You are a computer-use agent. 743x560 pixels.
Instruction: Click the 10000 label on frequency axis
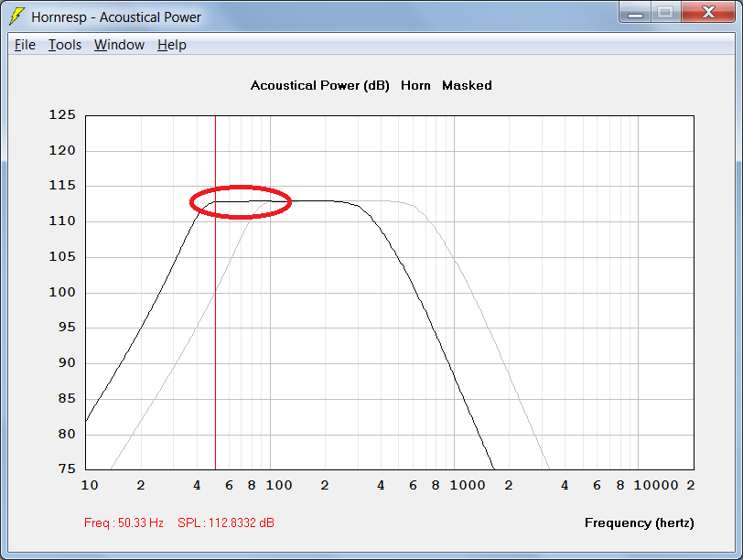coord(656,486)
